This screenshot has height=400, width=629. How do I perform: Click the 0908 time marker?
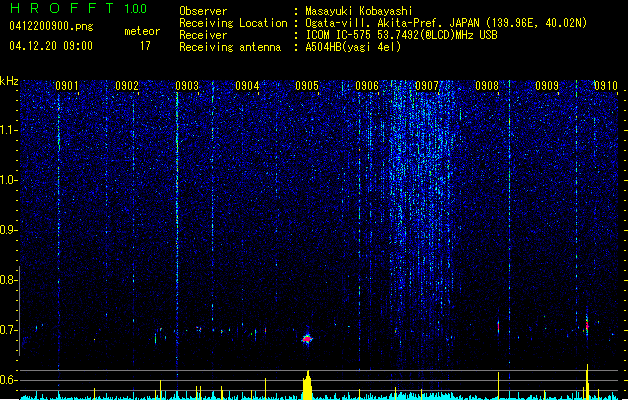[487, 86]
